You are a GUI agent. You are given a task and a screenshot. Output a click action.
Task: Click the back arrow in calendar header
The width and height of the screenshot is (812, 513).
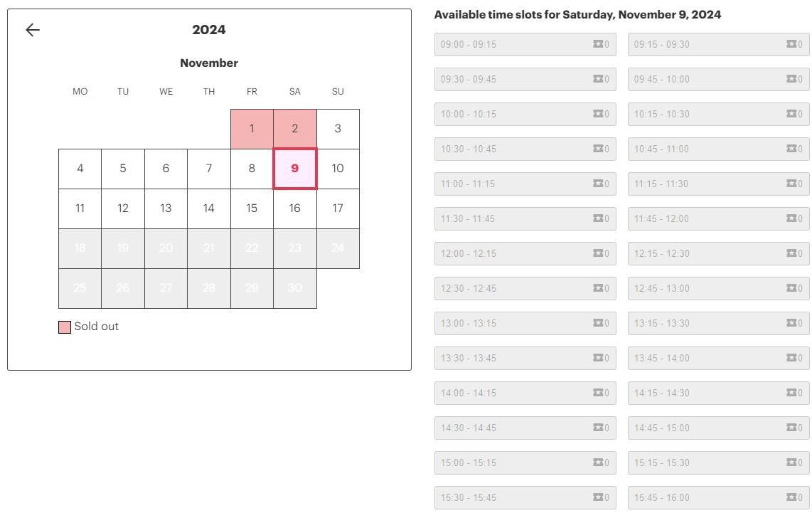[x=33, y=30]
